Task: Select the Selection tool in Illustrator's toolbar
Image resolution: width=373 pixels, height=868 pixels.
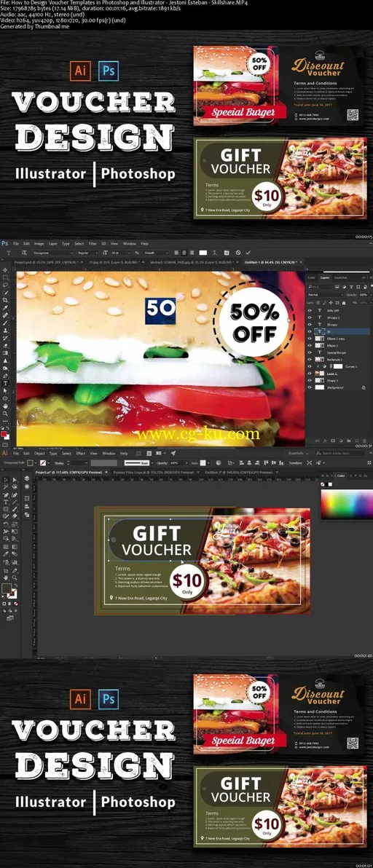Action: tap(6, 480)
